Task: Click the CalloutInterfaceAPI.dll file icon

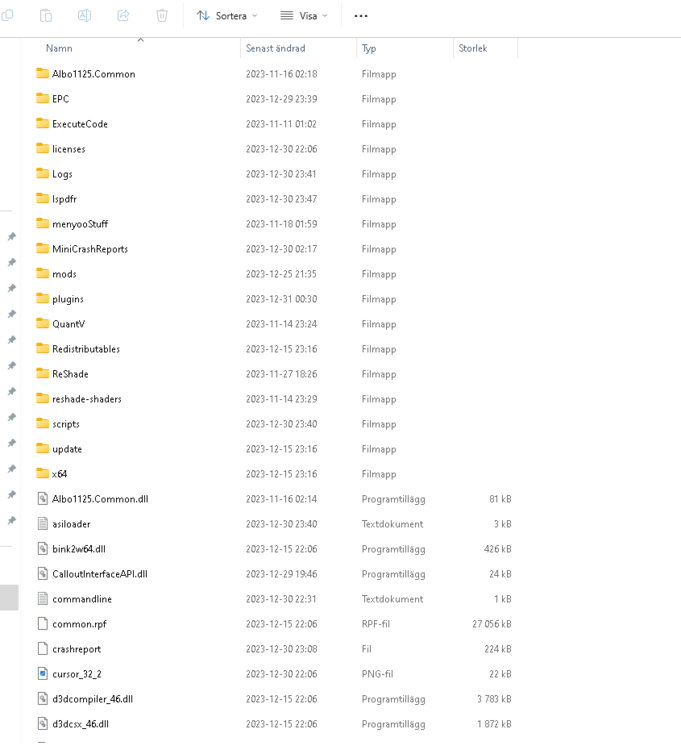Action: (43, 574)
